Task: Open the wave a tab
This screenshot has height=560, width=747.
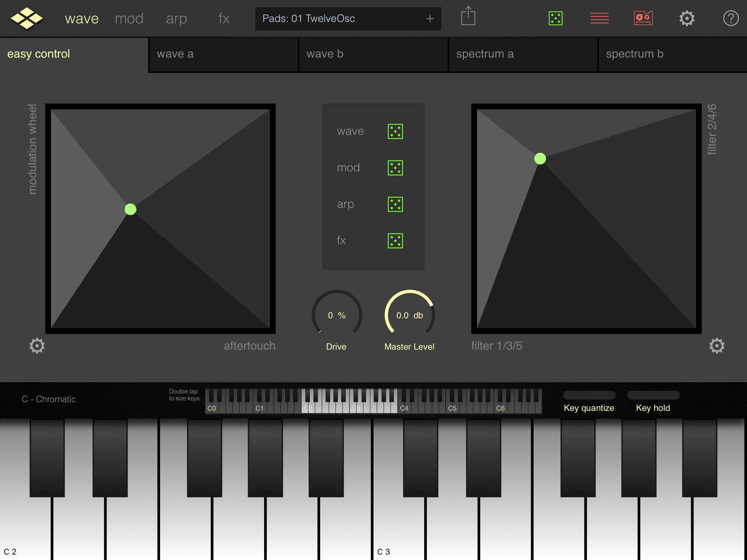Action: point(224,54)
